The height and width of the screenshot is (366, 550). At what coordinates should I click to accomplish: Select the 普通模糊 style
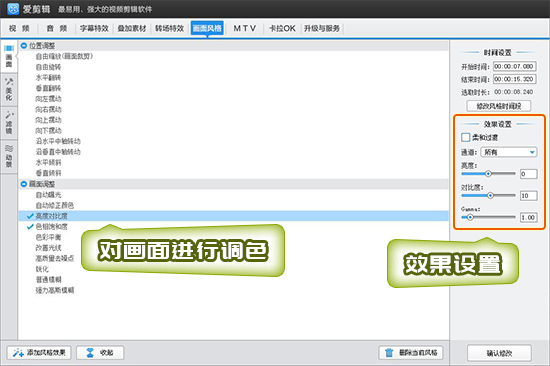tap(48, 280)
